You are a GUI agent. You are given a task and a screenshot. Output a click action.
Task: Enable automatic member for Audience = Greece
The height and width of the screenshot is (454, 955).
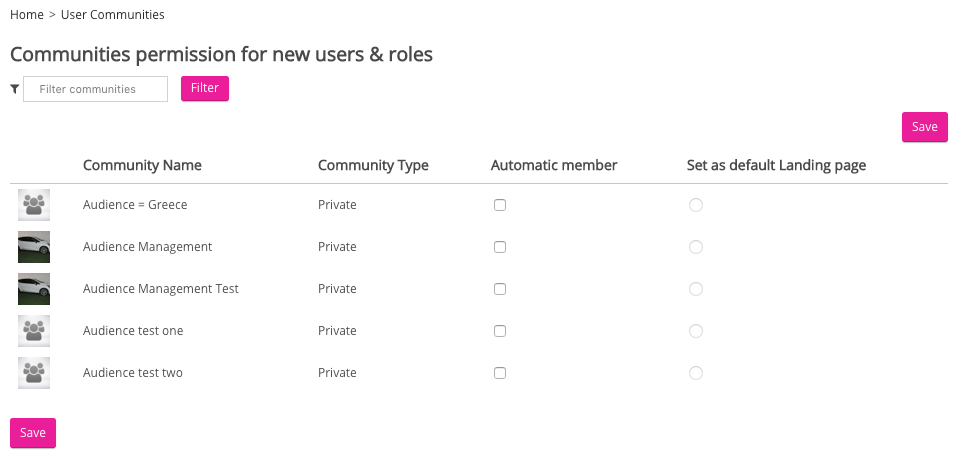500,205
